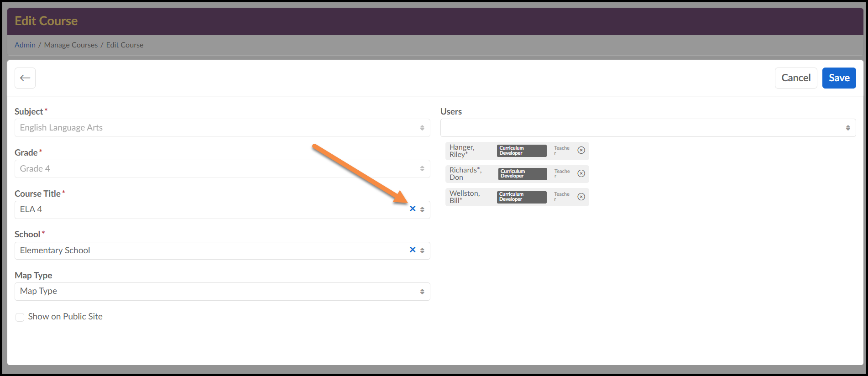
Task: Click Curriculum Developer badge for Bill Wellston
Action: click(x=521, y=197)
